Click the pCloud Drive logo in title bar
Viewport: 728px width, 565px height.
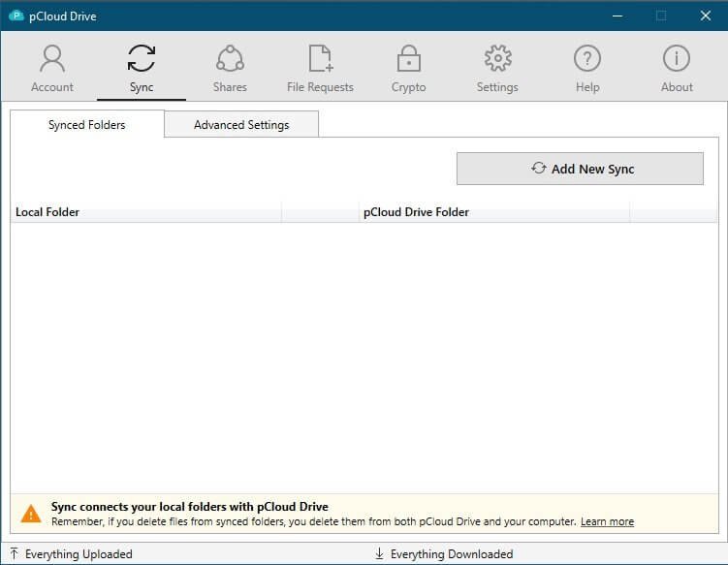click(16, 16)
